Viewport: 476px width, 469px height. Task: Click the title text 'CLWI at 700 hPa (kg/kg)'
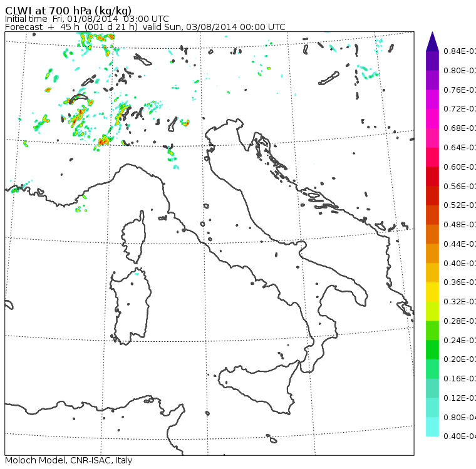tap(68, 11)
